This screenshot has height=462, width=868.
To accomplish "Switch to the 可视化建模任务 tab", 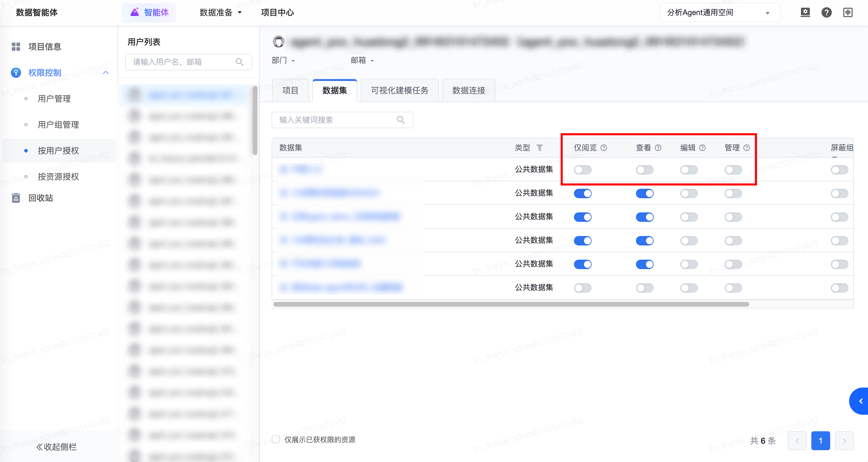I will pyautogui.click(x=400, y=90).
